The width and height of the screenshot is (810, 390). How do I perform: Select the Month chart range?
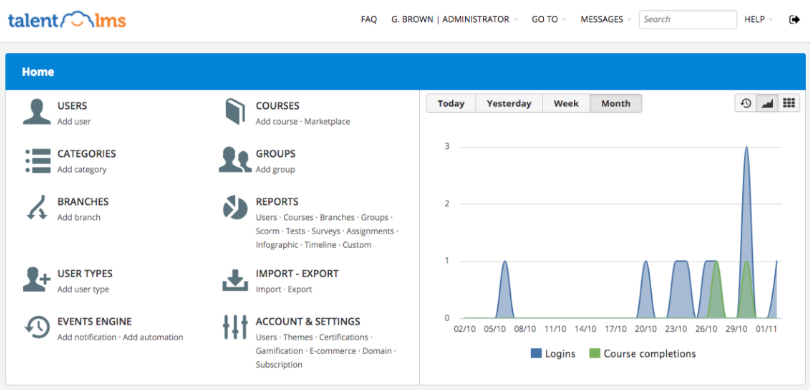tap(616, 103)
